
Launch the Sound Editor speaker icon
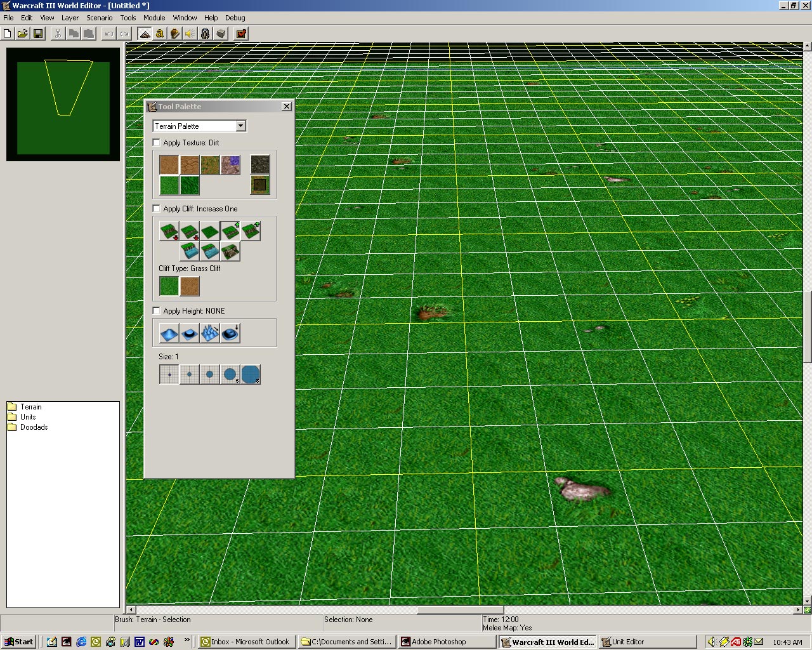coord(190,34)
